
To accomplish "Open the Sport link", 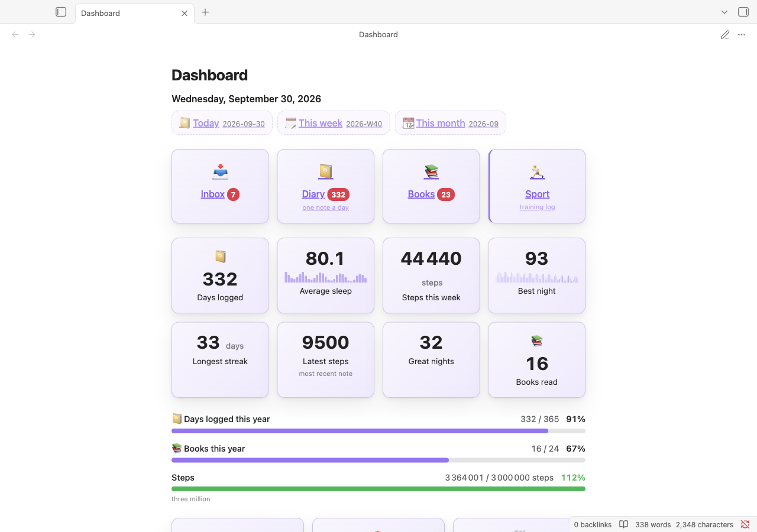I will click(537, 194).
